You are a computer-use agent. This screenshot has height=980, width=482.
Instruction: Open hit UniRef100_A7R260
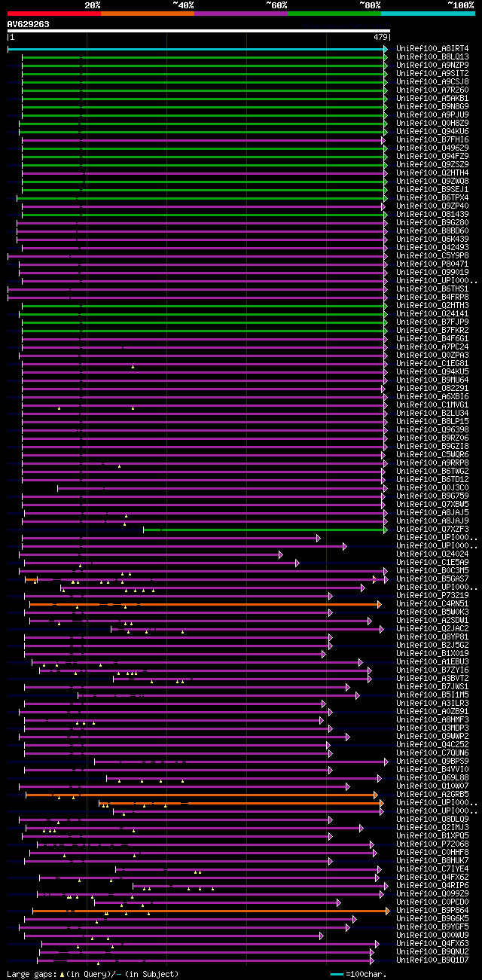tap(432, 90)
